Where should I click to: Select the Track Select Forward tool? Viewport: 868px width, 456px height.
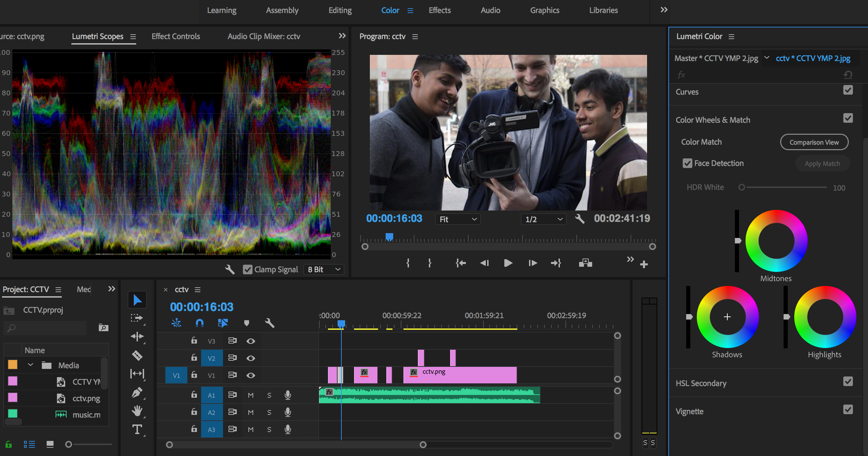click(137, 318)
